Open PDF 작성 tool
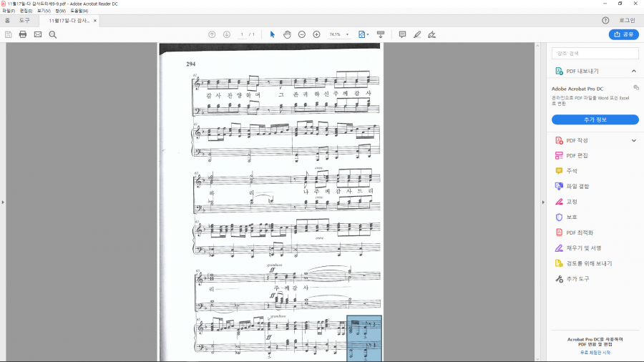This screenshot has width=644, height=362. pyautogui.click(x=577, y=140)
